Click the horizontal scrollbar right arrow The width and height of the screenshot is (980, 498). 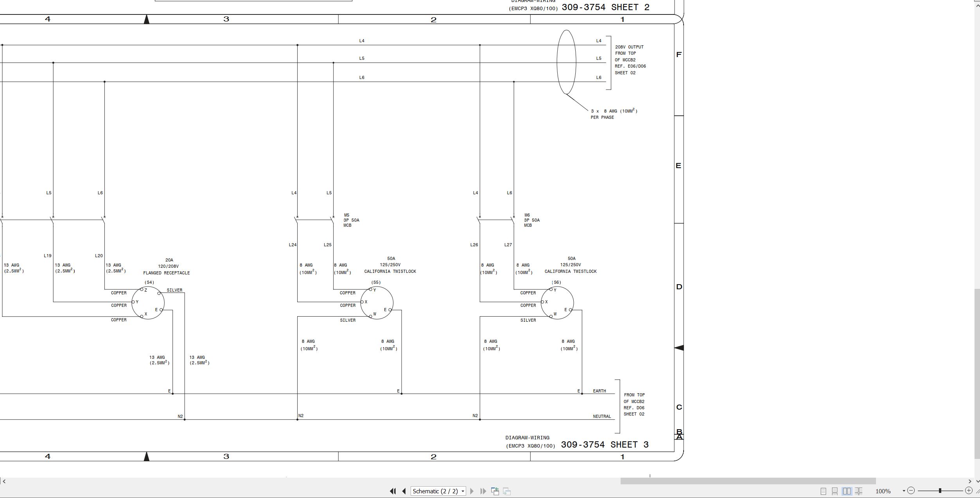(969, 481)
